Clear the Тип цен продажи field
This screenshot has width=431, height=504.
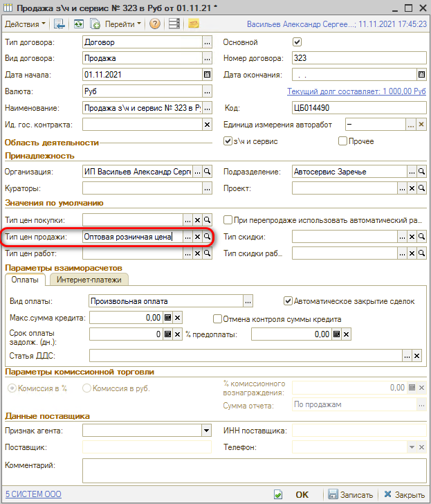tap(197, 237)
